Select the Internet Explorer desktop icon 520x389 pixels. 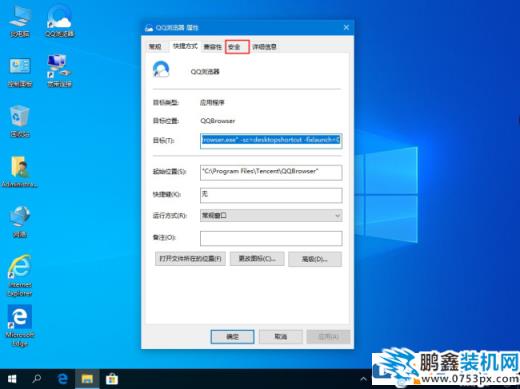click(x=20, y=275)
